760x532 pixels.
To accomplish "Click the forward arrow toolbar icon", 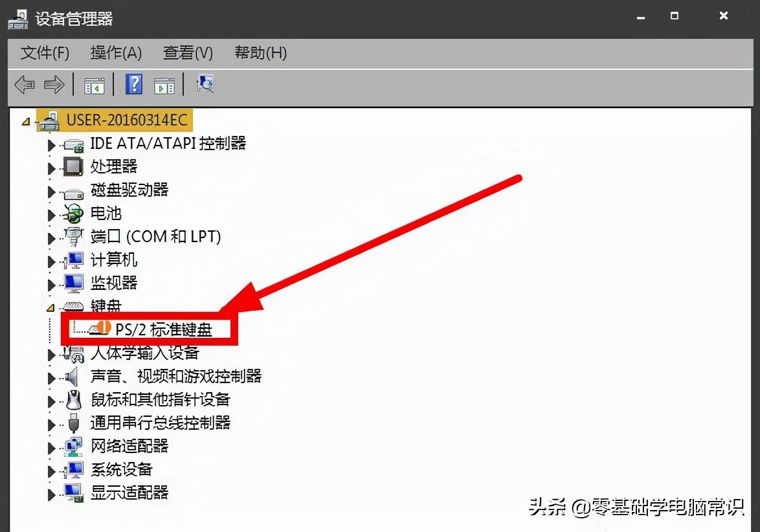I will tap(55, 84).
